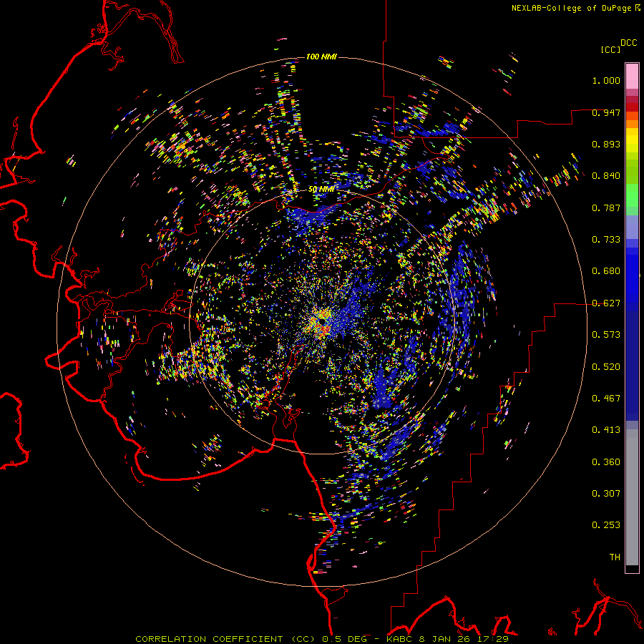The width and height of the screenshot is (644, 644).
Task: Click the TH threshold label on the legend
Action: click(x=615, y=557)
